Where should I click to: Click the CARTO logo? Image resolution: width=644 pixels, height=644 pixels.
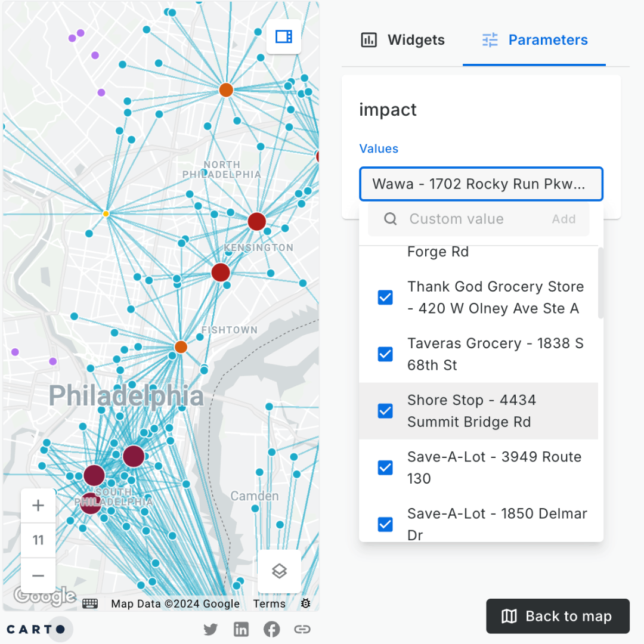pyautogui.click(x=36, y=629)
